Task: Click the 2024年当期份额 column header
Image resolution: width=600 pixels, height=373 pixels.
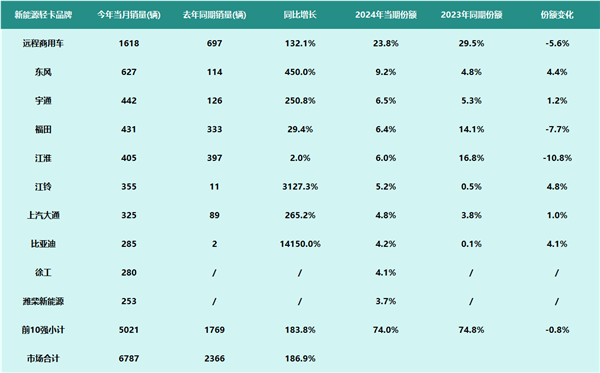Action: pyautogui.click(x=386, y=15)
